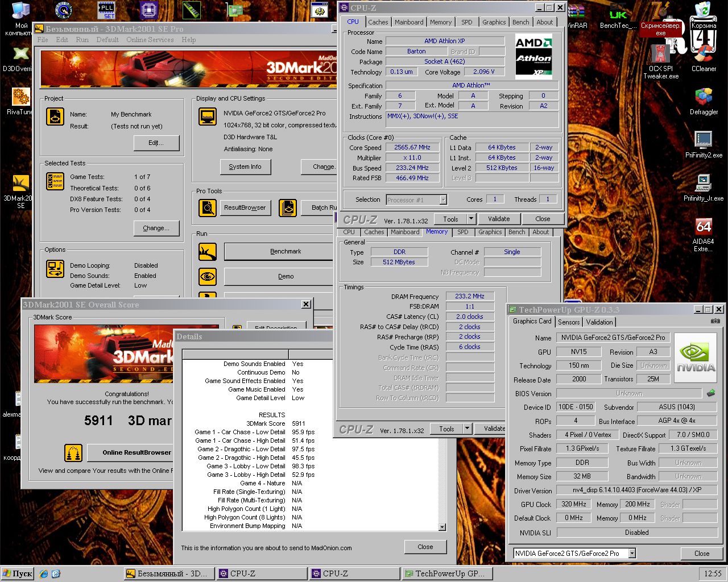728x582 pixels.
Task: Click the System Info button
Action: (245, 167)
